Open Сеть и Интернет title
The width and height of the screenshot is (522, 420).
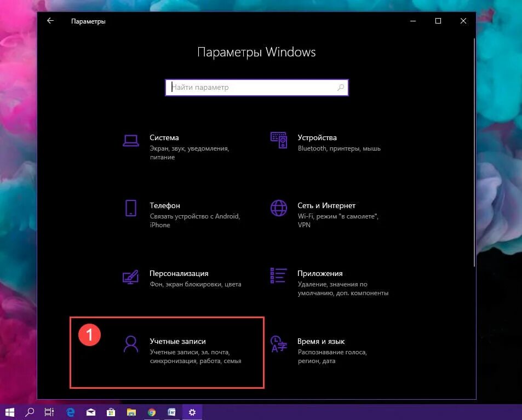point(326,205)
